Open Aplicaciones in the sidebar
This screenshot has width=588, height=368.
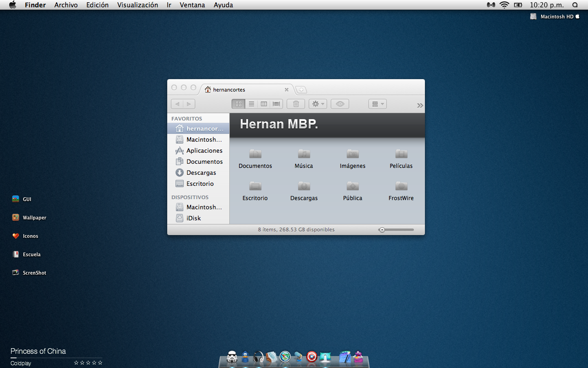198,150
